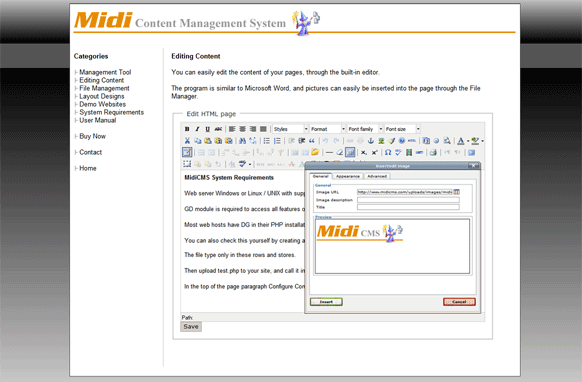This screenshot has width=582, height=382.
Task: Click the Image description input field
Action: point(408,200)
